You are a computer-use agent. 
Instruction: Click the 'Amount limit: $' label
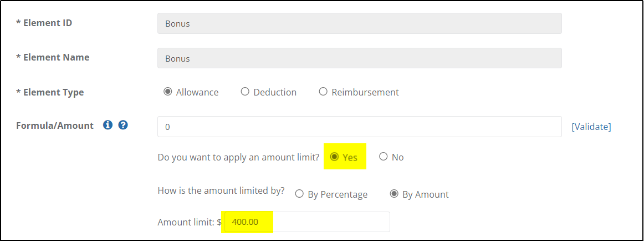click(190, 222)
